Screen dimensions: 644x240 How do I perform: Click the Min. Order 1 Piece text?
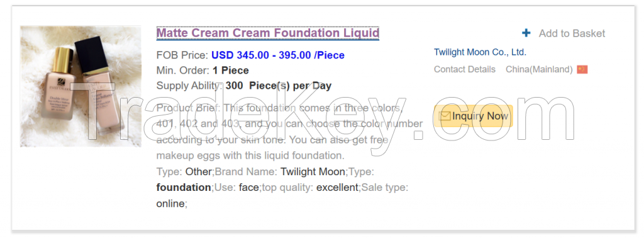click(203, 71)
